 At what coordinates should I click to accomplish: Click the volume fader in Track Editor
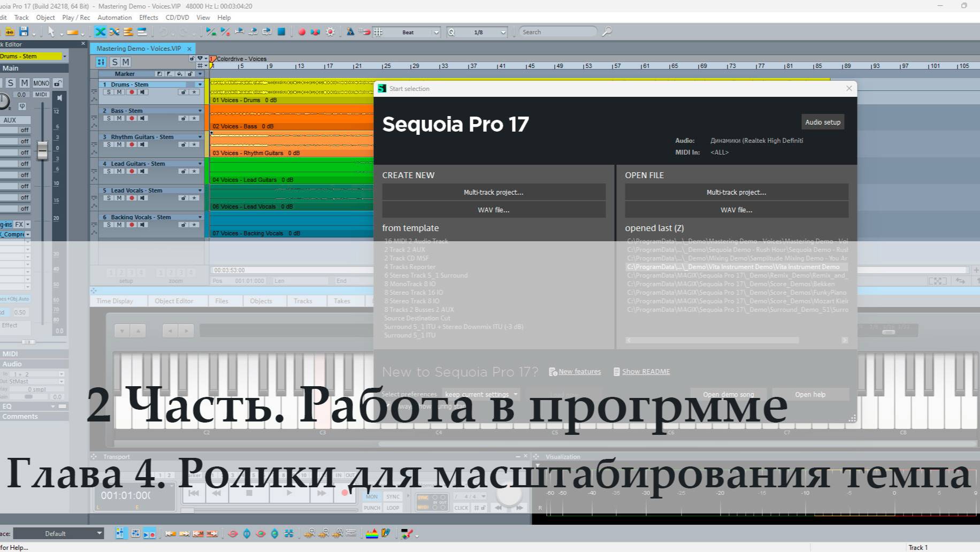point(42,150)
